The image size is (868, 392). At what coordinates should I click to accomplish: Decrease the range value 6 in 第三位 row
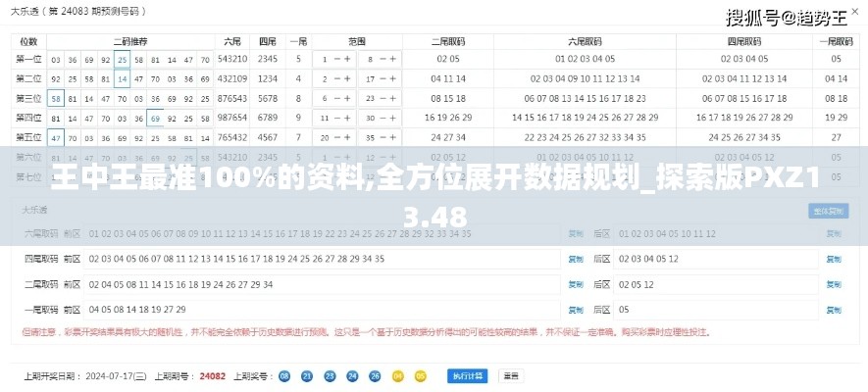click(x=337, y=98)
